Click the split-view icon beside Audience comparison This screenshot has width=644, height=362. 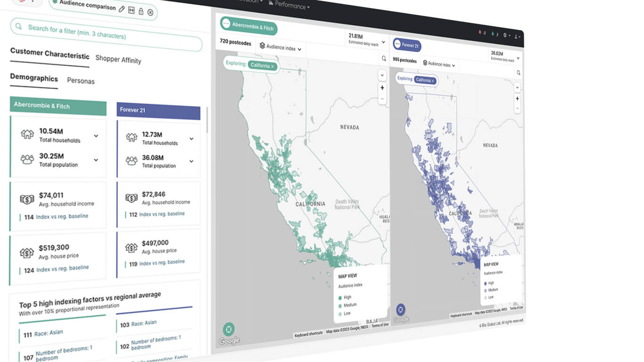coord(131,10)
